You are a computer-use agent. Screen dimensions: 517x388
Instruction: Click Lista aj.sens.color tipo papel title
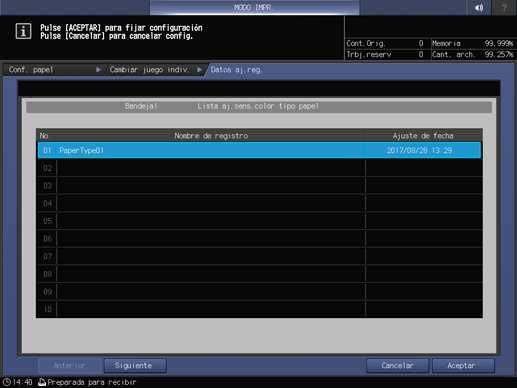click(258, 106)
